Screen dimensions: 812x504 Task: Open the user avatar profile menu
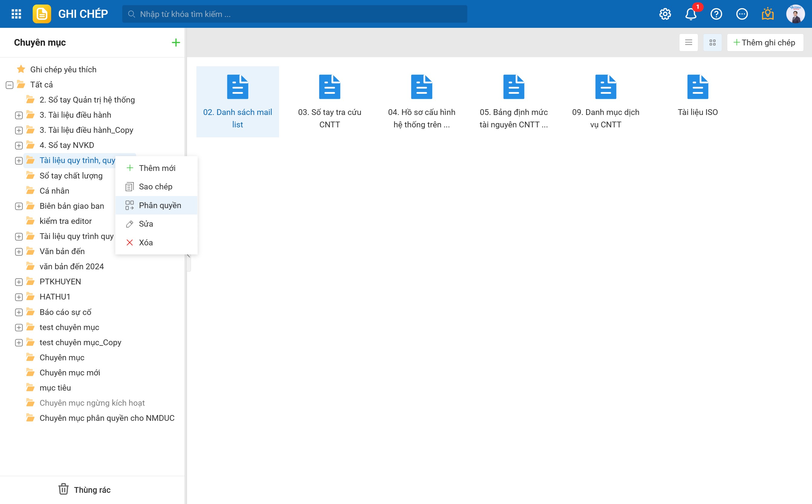pyautogui.click(x=795, y=14)
